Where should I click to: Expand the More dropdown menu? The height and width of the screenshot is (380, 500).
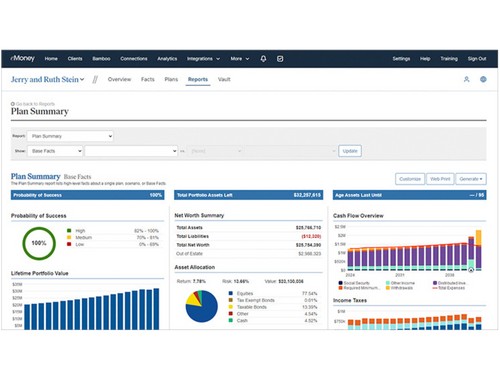coord(240,59)
